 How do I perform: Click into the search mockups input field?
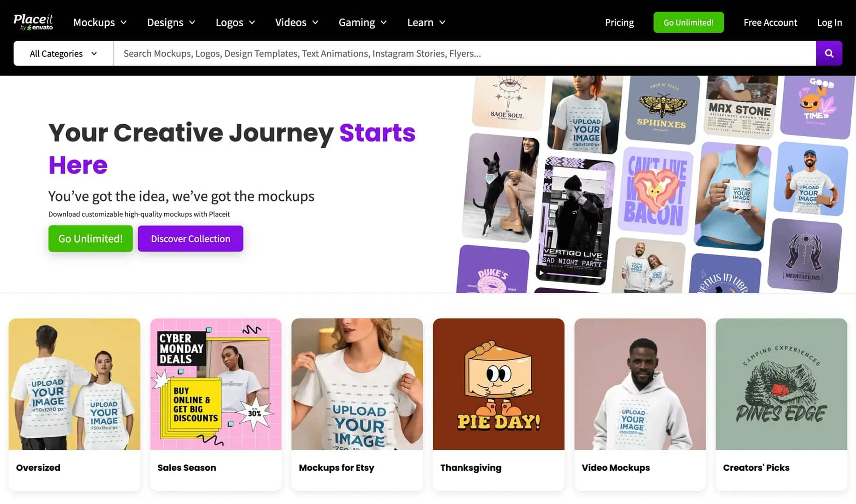[x=464, y=53]
